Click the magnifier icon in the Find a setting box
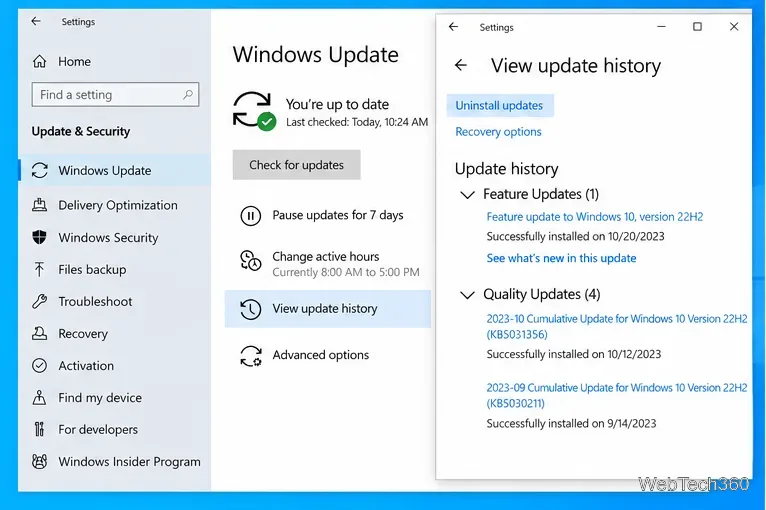The width and height of the screenshot is (766, 510). 188,94
